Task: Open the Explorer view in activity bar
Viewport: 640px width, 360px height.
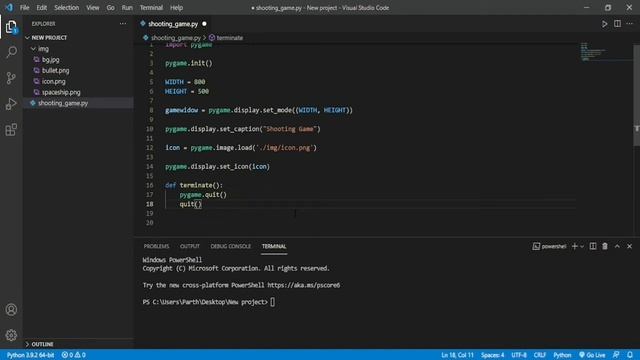Action: pos(11,27)
